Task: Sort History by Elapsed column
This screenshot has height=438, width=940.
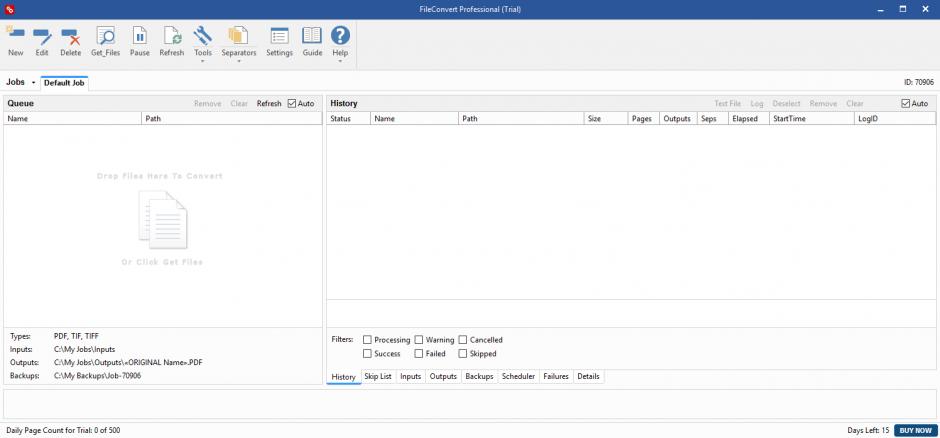Action: tap(749, 119)
